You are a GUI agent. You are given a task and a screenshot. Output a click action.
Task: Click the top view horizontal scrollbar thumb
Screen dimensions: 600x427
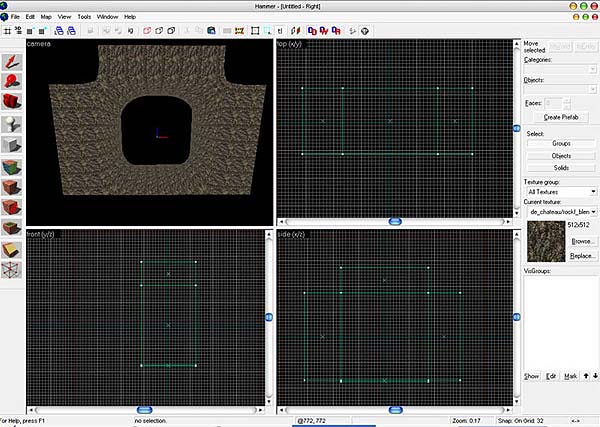395,221
